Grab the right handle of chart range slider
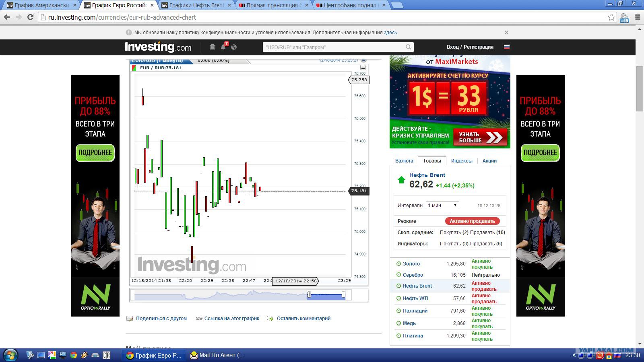 pyautogui.click(x=343, y=295)
